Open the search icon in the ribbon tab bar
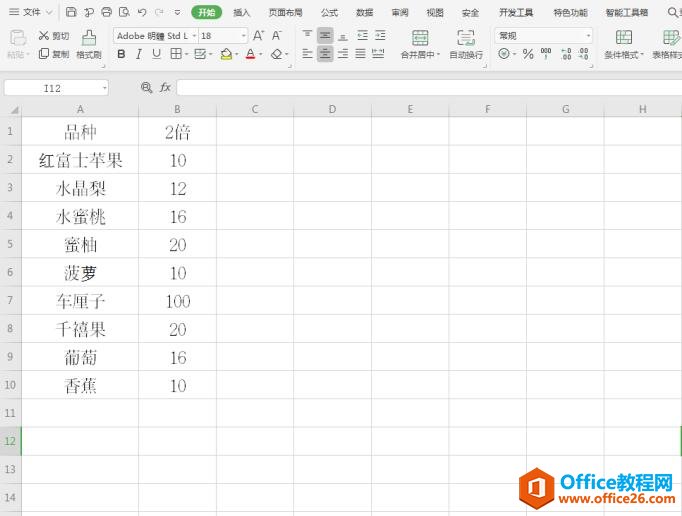 [x=672, y=12]
